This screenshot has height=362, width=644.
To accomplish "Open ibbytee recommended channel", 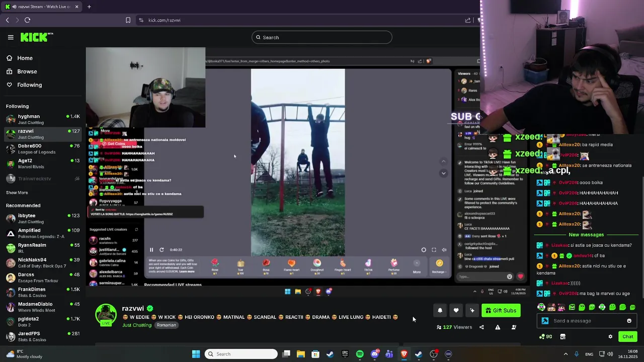I will click(x=43, y=218).
